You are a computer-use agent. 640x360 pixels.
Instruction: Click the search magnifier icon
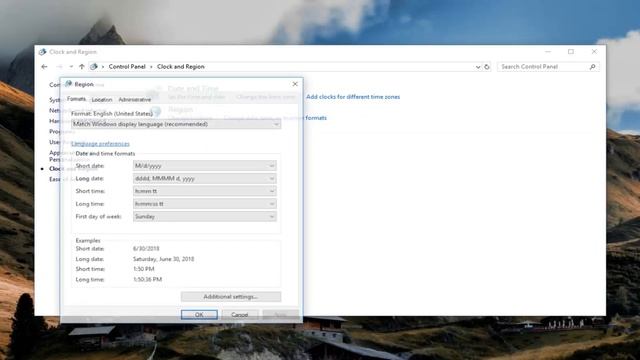tap(592, 67)
